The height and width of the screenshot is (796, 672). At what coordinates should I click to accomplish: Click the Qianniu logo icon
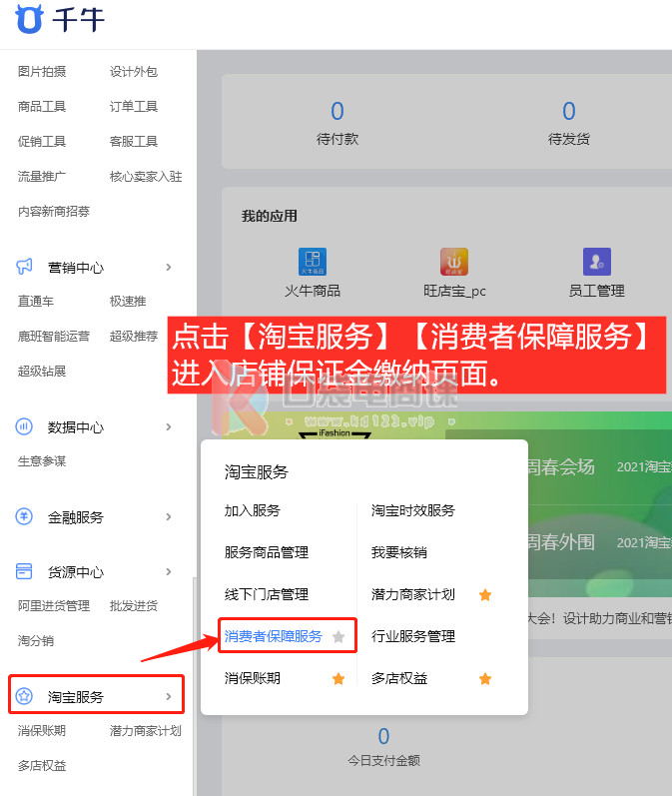tap(29, 19)
